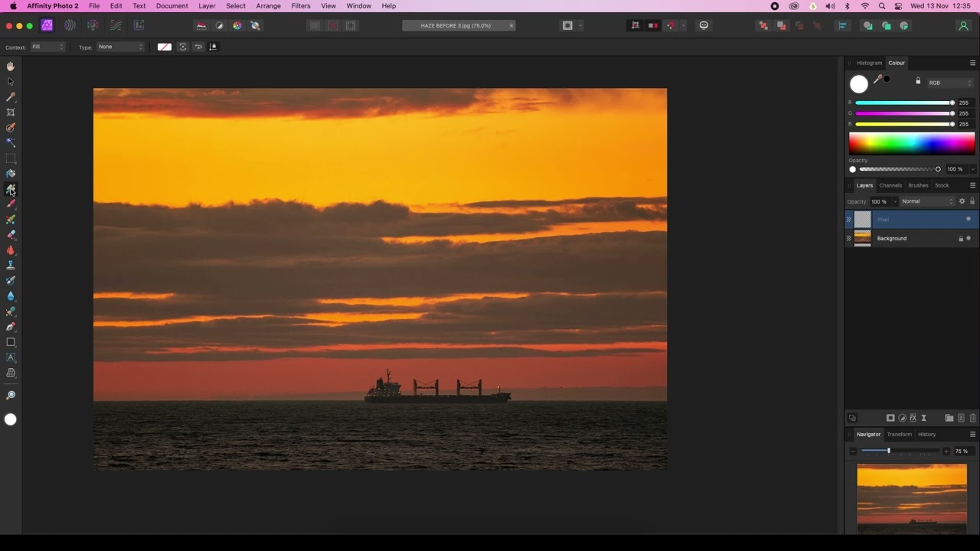
Task: Select the Crop tool
Action: click(11, 112)
